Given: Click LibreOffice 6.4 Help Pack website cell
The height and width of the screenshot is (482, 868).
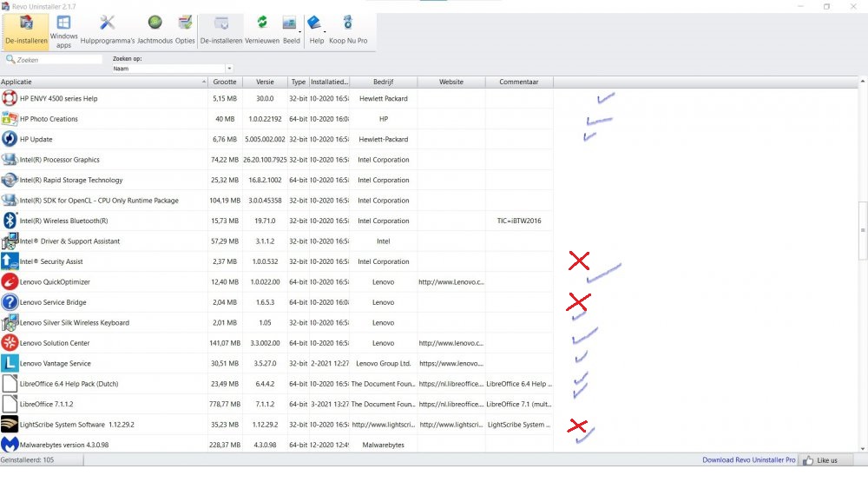Looking at the screenshot, I should click(x=451, y=383).
